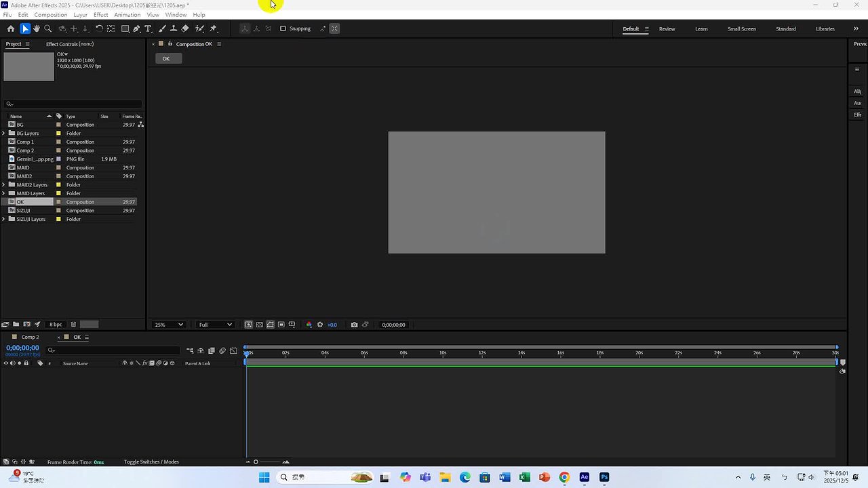Select the Puppet Pin tool
868x488 pixels.
point(213,28)
